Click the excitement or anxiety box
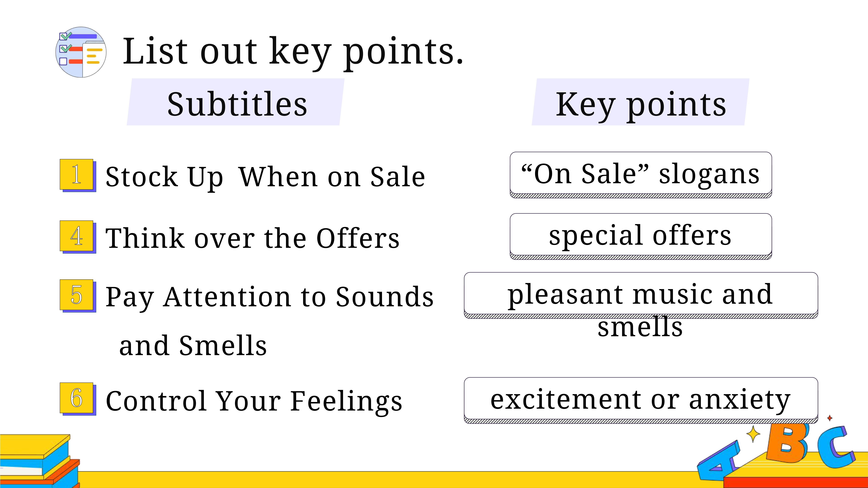868x488 pixels. pos(641,401)
